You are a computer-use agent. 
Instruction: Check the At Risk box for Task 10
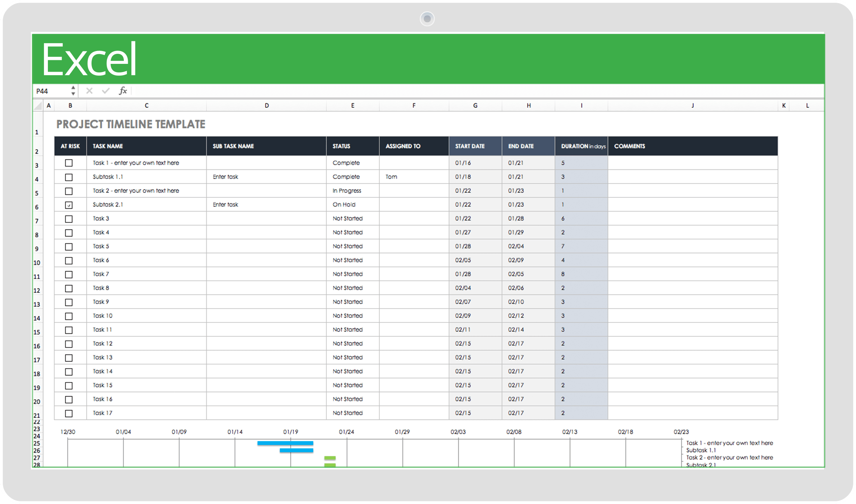[x=69, y=316]
